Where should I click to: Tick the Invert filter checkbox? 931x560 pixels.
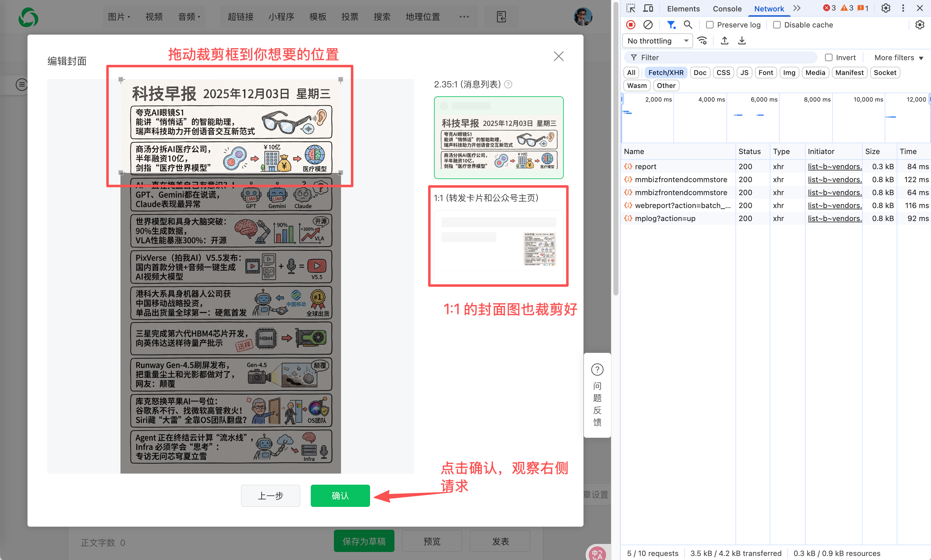(829, 58)
